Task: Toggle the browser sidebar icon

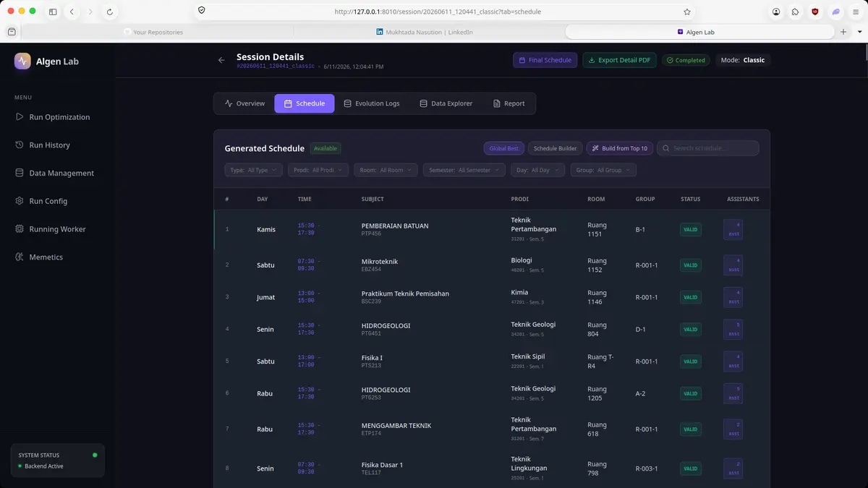Action: [53, 12]
